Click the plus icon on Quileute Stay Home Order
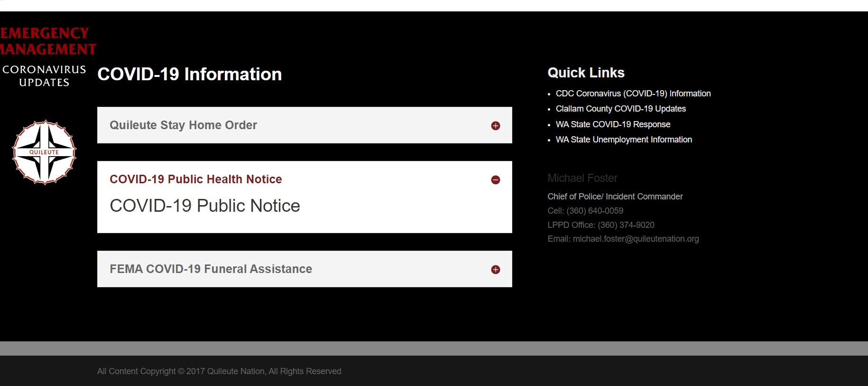Screen dimensions: 868x386 click(495, 126)
